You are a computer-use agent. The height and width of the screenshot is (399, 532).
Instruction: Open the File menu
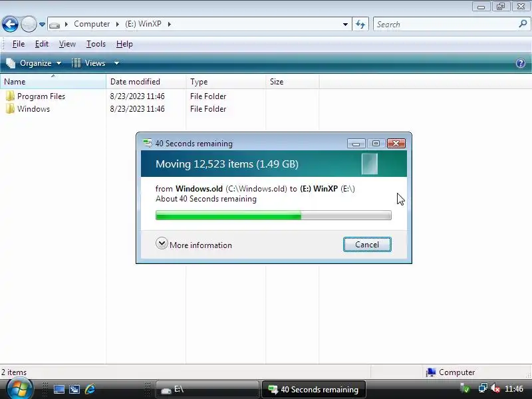pos(19,44)
